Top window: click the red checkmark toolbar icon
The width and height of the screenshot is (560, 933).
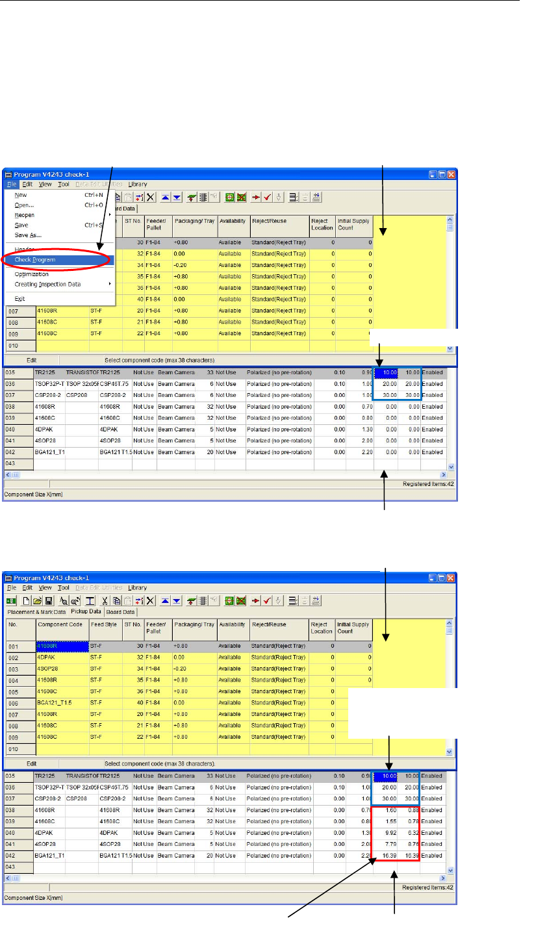[x=266, y=198]
